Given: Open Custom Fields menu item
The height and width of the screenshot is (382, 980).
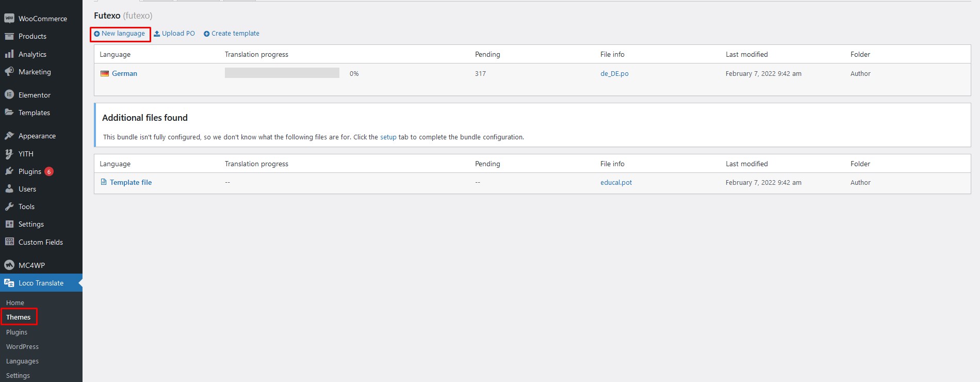Looking at the screenshot, I should pyautogui.click(x=40, y=242).
